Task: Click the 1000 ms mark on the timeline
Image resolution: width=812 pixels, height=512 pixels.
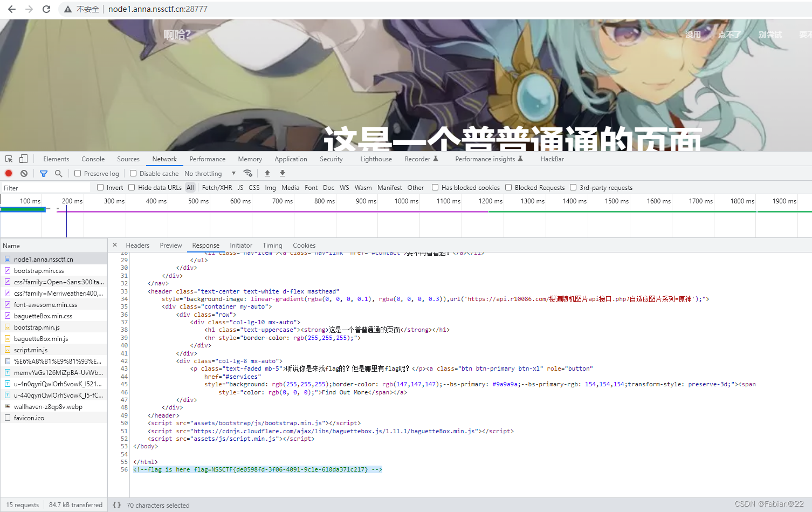Action: (x=405, y=201)
